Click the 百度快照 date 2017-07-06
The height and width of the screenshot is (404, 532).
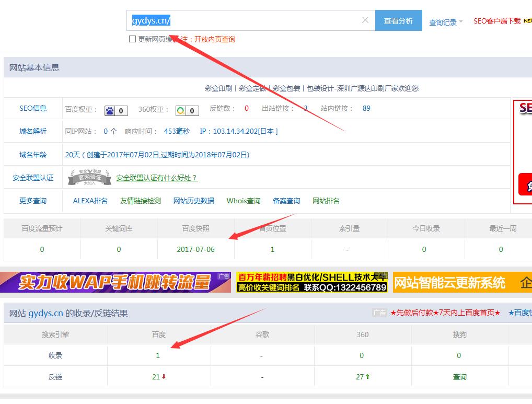[196, 249]
